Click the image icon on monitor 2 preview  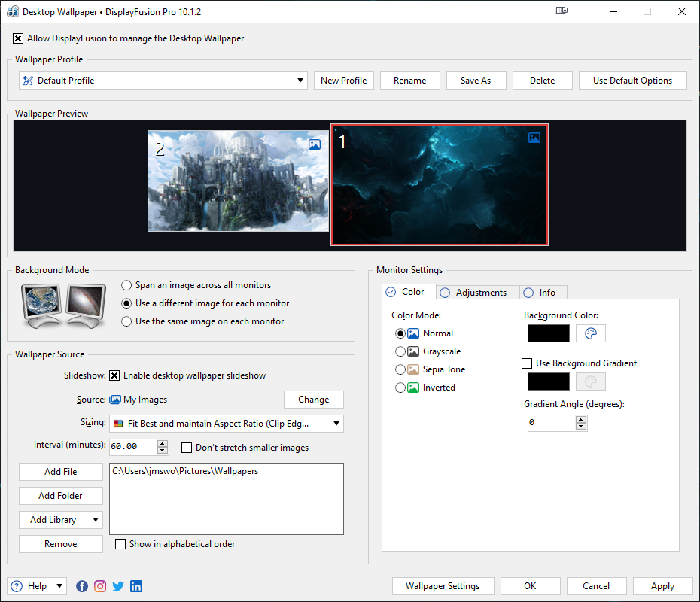(315, 144)
